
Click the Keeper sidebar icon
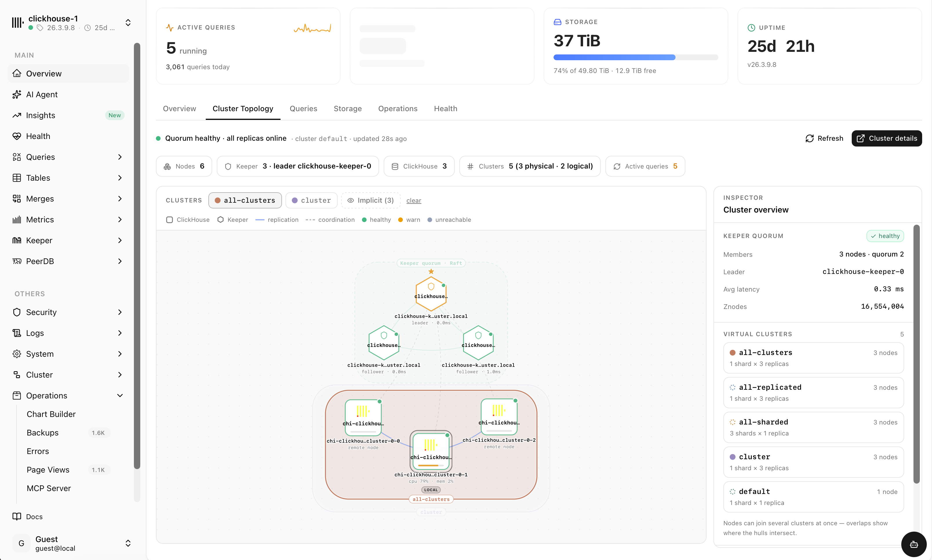click(17, 240)
